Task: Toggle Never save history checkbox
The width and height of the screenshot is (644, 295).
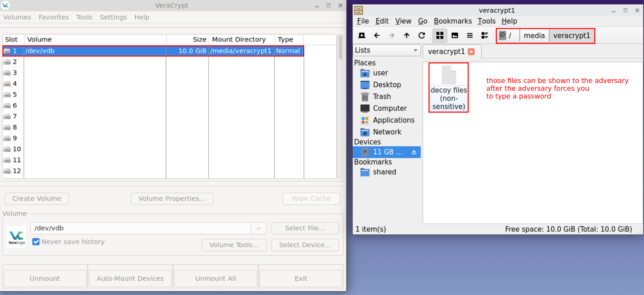Action: tap(36, 242)
